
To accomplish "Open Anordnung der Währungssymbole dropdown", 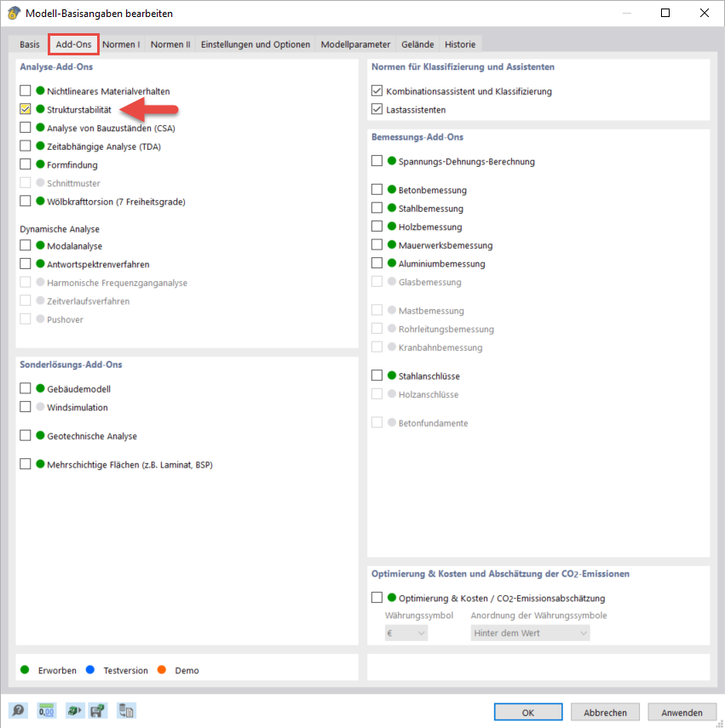I will click(x=531, y=633).
